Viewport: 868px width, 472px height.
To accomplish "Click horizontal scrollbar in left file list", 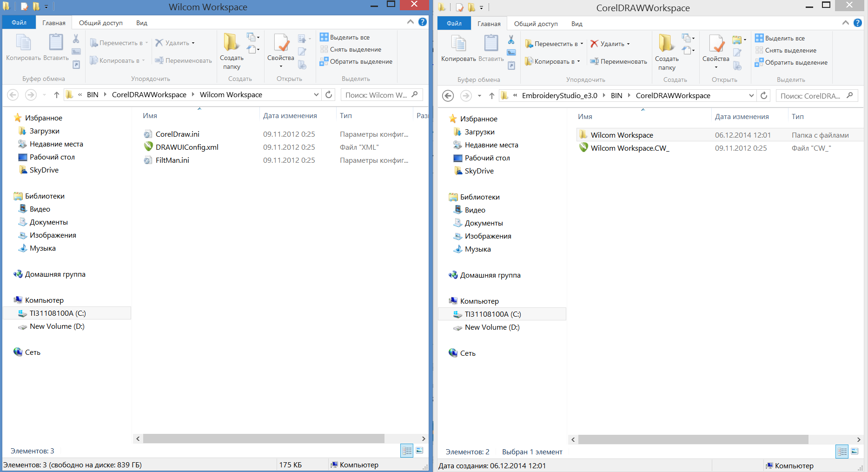I will click(263, 439).
